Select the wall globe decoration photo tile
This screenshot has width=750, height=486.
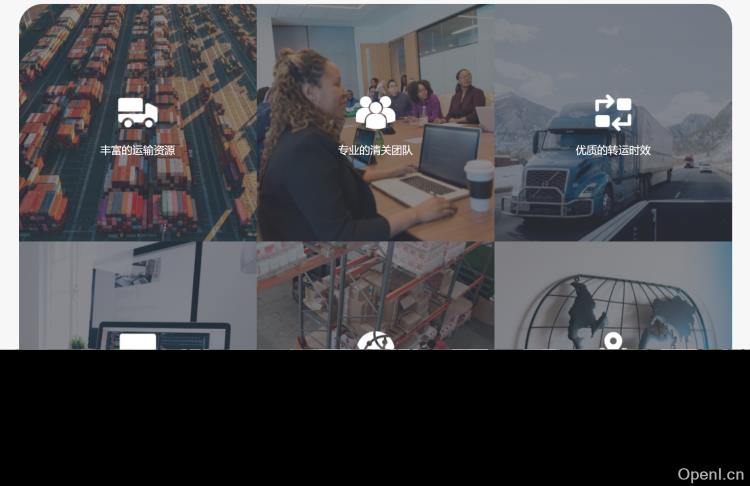click(613, 295)
